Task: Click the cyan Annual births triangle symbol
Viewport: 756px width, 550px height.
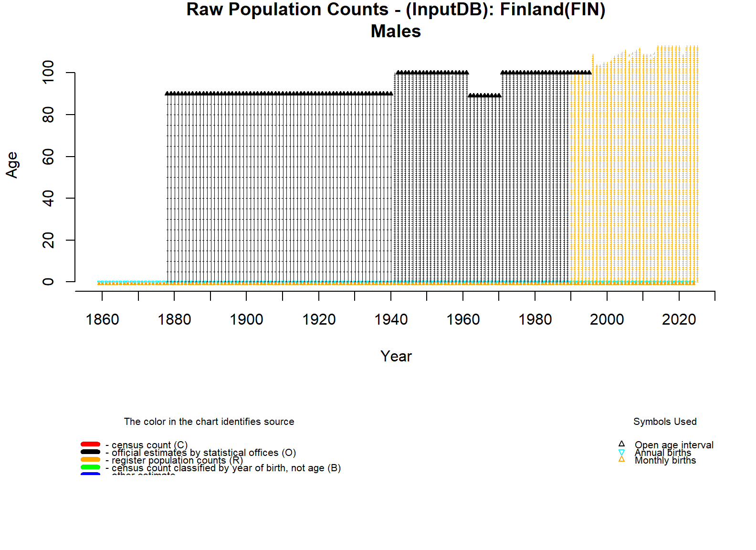Action: 621,452
